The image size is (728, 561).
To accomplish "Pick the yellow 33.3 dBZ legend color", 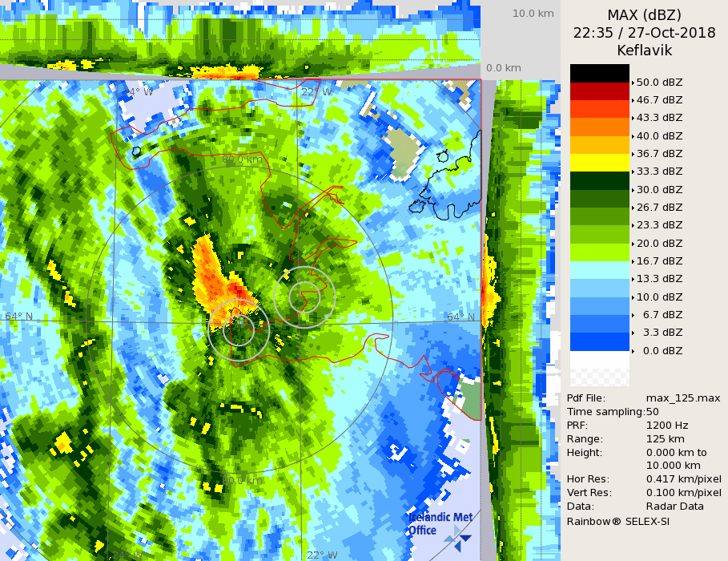I will pos(599,162).
